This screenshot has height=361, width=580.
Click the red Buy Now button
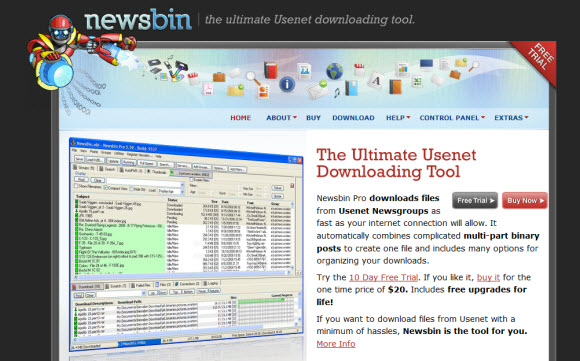[525, 200]
